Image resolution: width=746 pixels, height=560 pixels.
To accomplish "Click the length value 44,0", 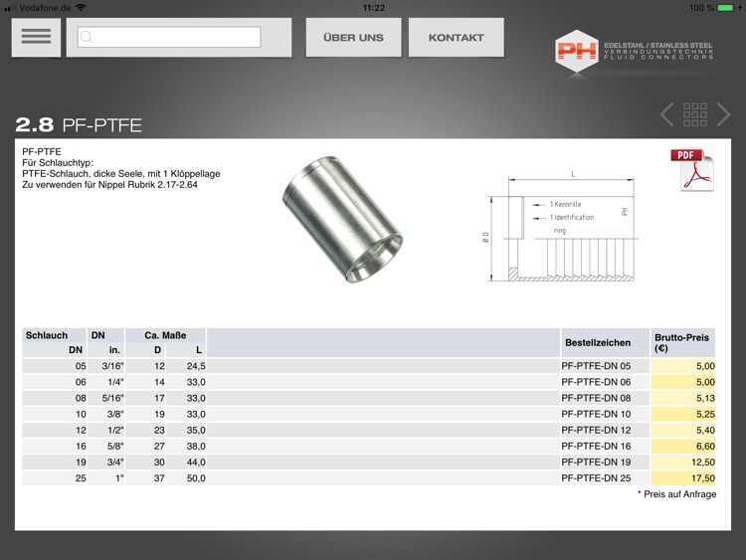I will (196, 462).
